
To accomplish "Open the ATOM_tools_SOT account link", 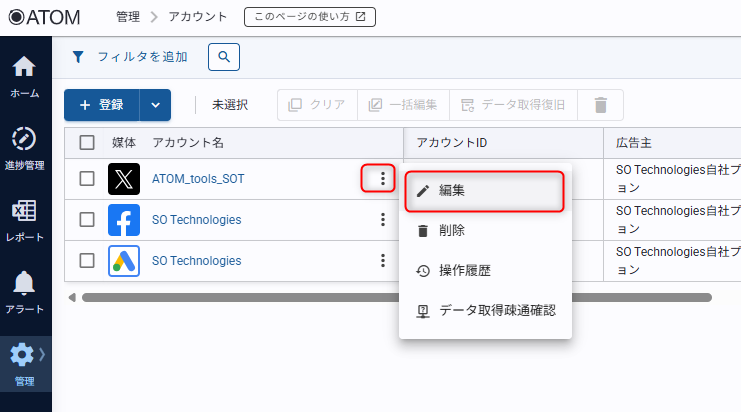I will click(x=198, y=179).
